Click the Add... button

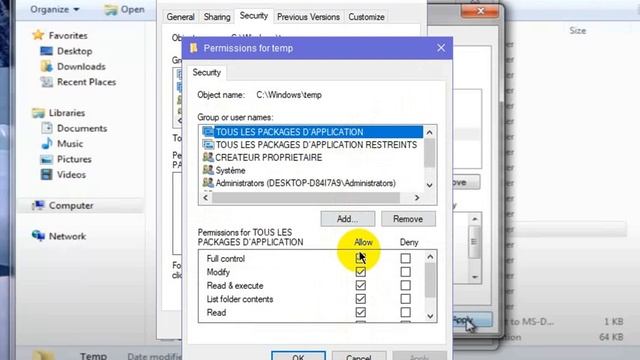tap(347, 219)
